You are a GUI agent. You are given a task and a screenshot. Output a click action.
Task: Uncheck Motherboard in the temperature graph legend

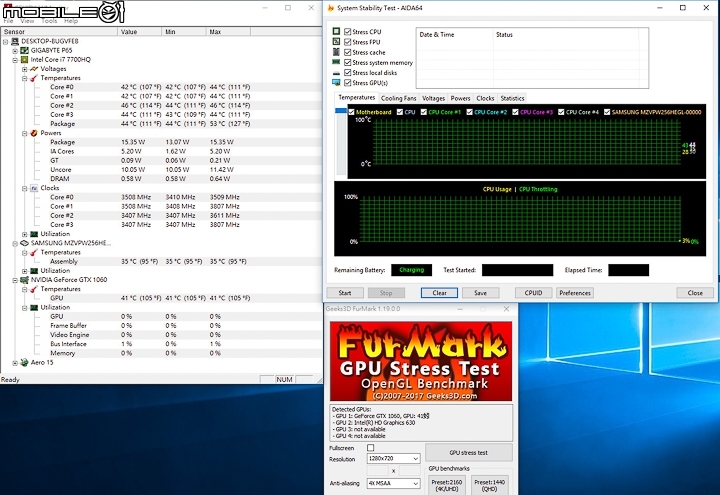[351, 112]
